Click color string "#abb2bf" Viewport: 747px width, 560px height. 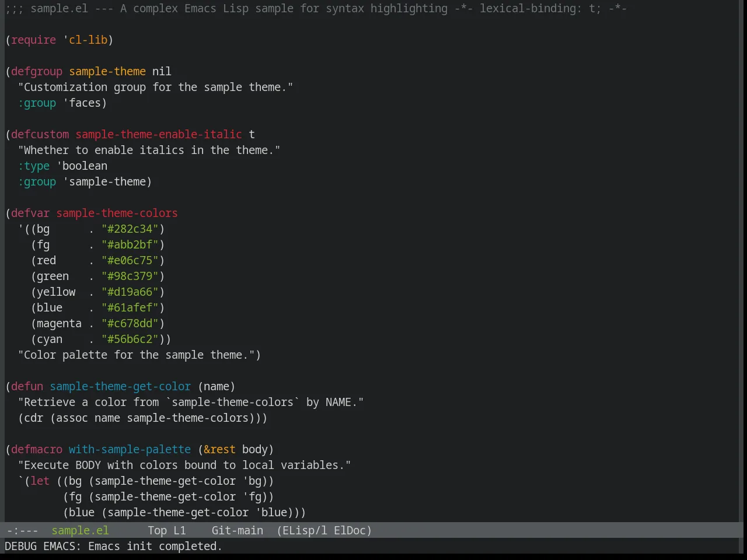click(x=130, y=244)
